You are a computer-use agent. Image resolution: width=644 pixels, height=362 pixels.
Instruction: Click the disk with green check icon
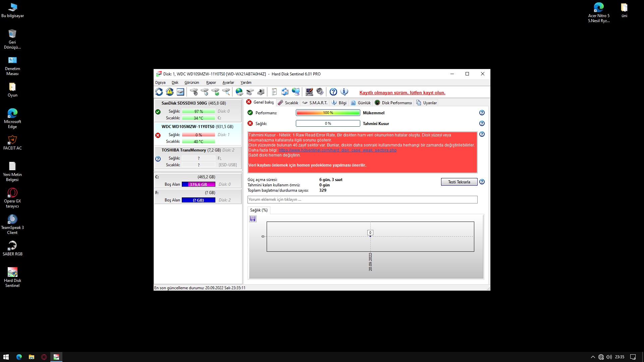pos(215,92)
